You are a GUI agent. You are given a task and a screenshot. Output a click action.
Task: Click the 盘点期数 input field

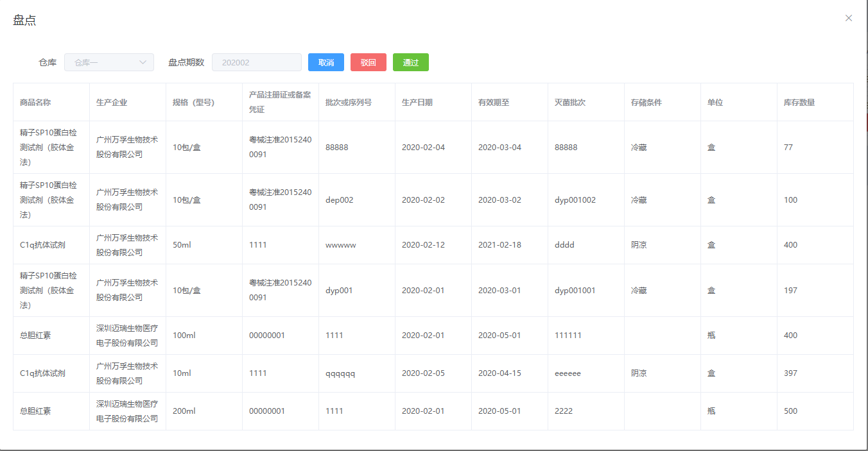tap(256, 62)
